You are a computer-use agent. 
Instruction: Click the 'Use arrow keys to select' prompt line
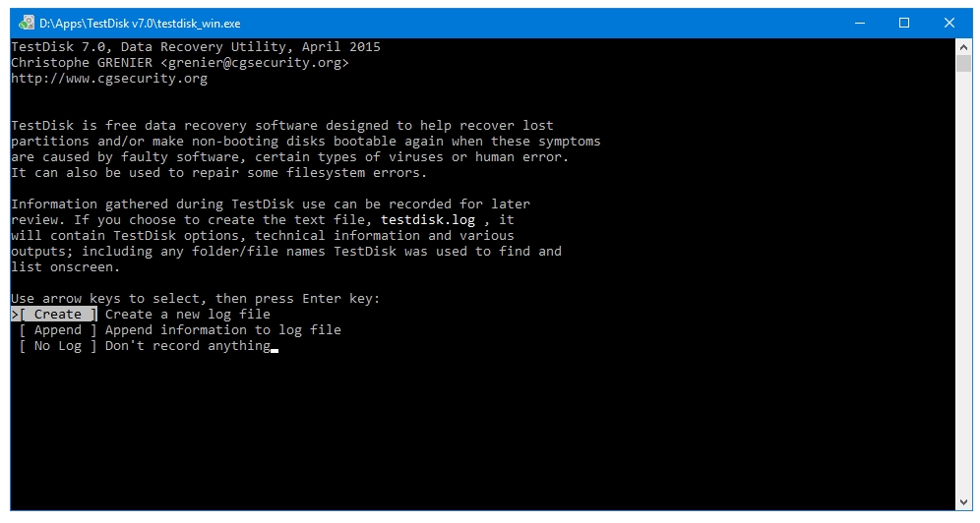pyautogui.click(x=195, y=298)
